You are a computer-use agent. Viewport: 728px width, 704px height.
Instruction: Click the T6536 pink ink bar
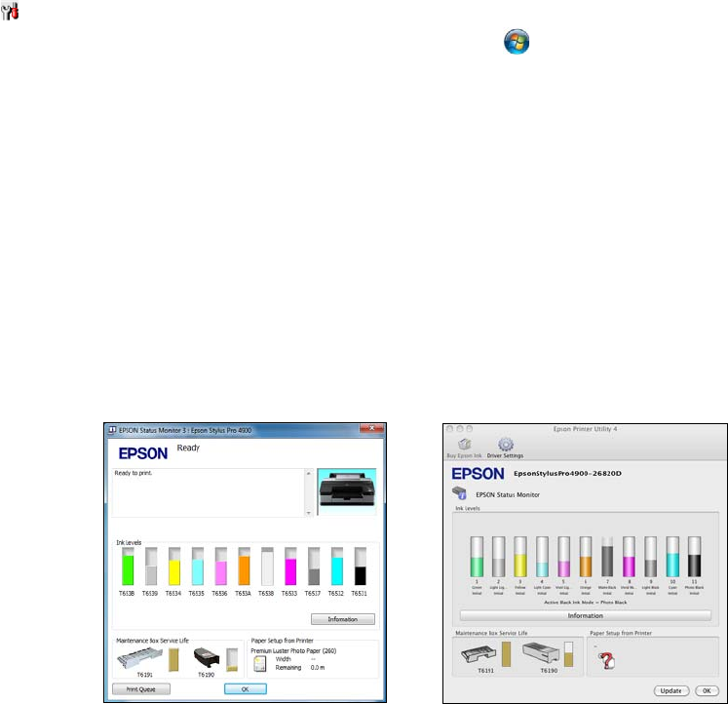tap(220, 567)
